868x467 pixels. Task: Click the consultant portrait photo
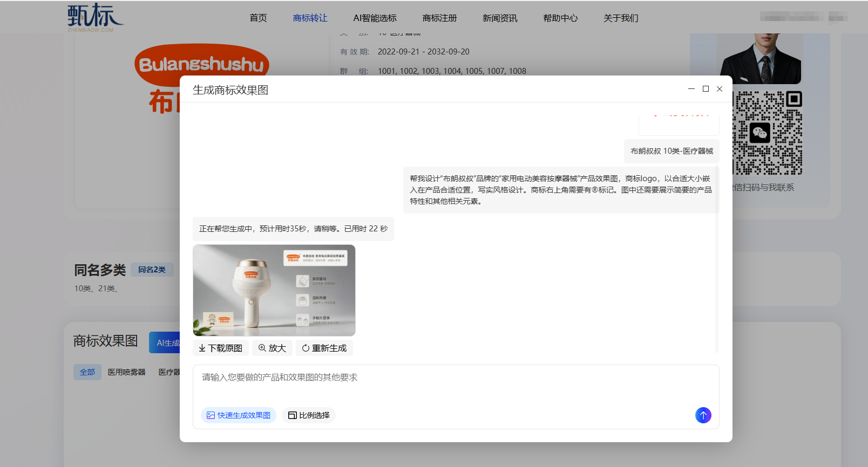coord(761,58)
